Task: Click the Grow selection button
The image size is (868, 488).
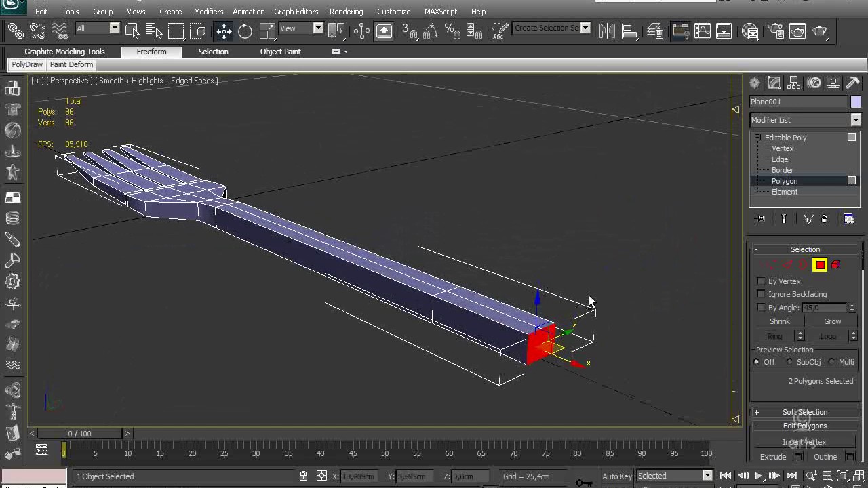Action: [832, 321]
